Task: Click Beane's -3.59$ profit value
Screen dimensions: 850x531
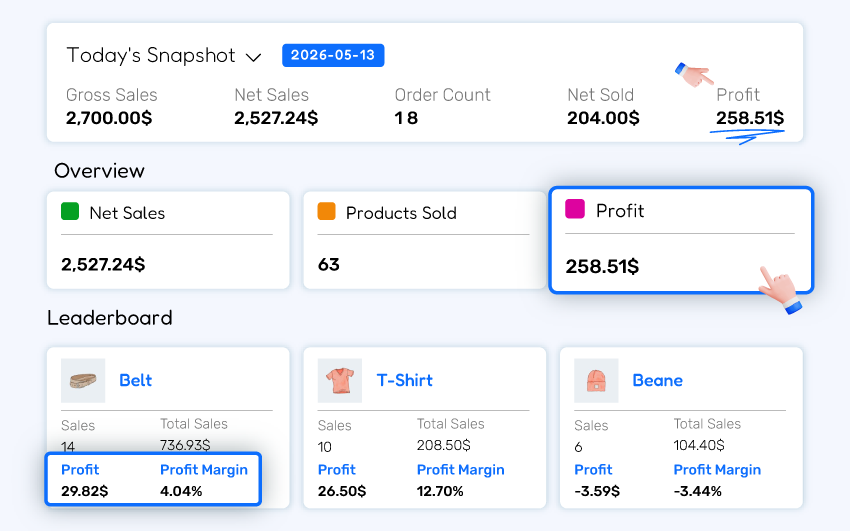Action: click(x=597, y=491)
